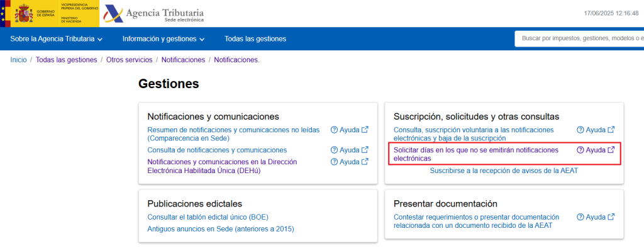This screenshot has height=248, width=644.
Task: Open Contestar requerimientos o presentar documentación
Action: (477, 222)
